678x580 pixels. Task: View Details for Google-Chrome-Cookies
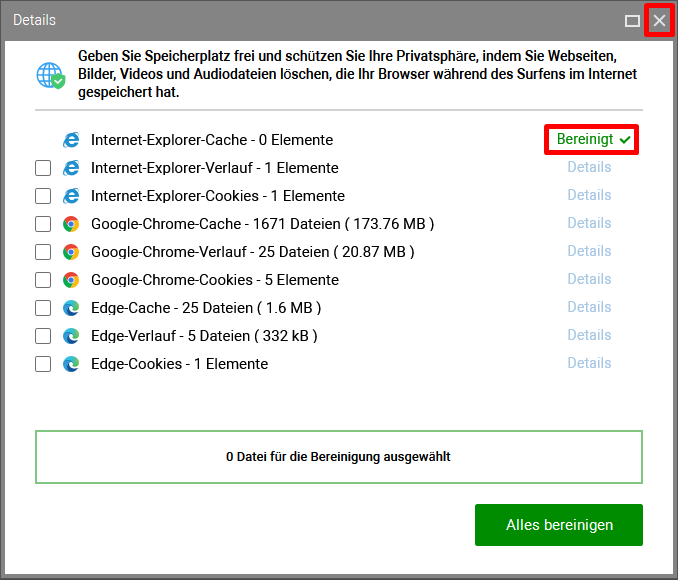click(x=589, y=279)
